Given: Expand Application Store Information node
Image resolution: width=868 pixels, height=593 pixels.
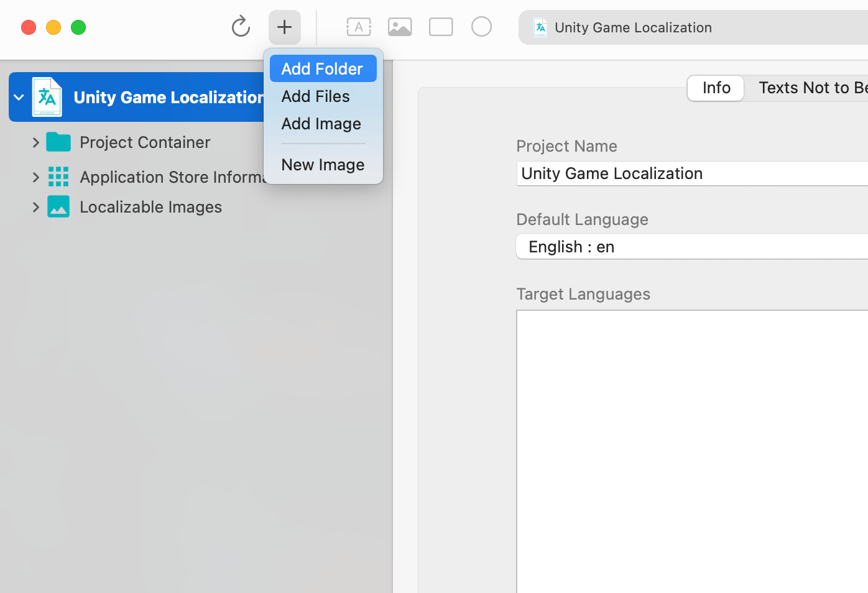Looking at the screenshot, I should pyautogui.click(x=35, y=177).
